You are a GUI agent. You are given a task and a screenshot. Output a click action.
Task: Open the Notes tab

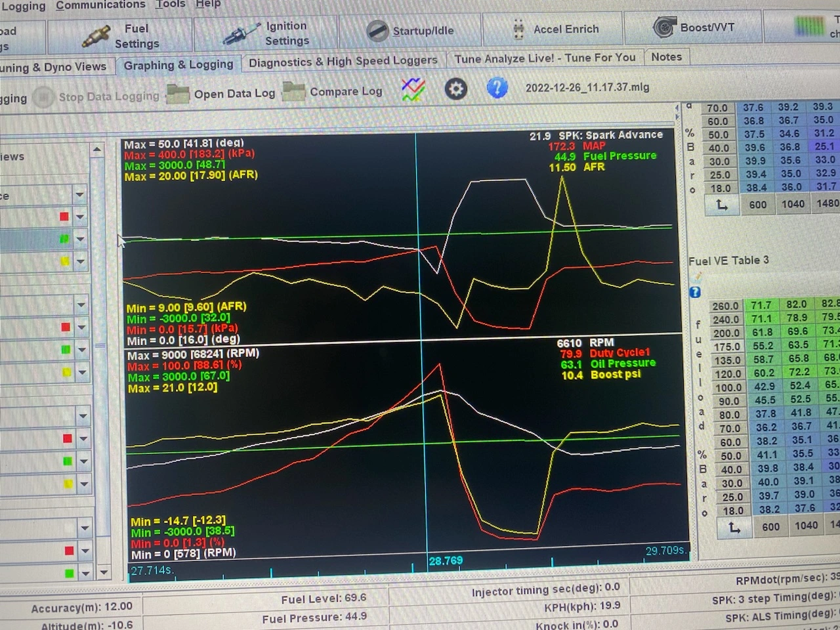pyautogui.click(x=666, y=57)
